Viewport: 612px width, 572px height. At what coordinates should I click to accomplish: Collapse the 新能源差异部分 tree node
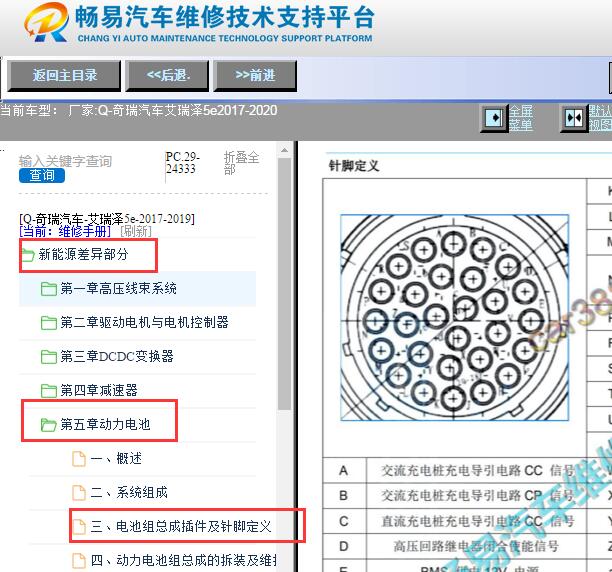tap(83, 254)
